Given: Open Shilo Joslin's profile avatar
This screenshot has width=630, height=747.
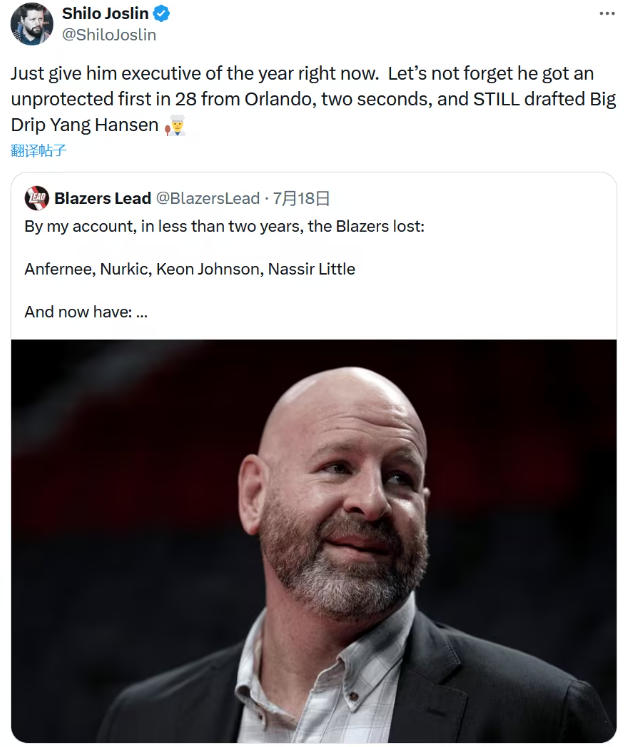Looking at the screenshot, I should pyautogui.click(x=32, y=23).
